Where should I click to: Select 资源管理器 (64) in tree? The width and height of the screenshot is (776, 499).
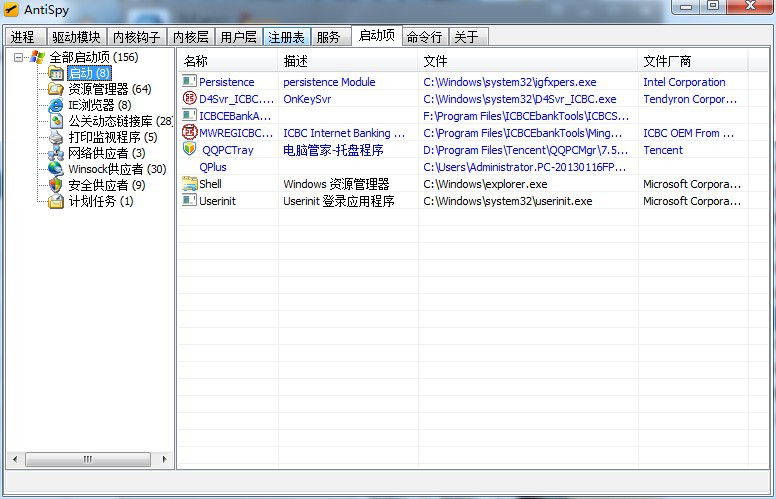click(x=109, y=89)
